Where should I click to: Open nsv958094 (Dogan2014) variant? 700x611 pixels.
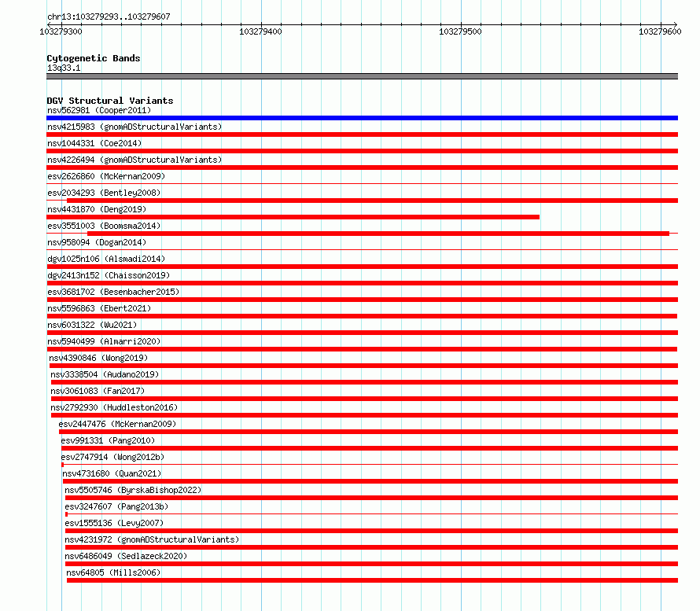tap(97, 242)
